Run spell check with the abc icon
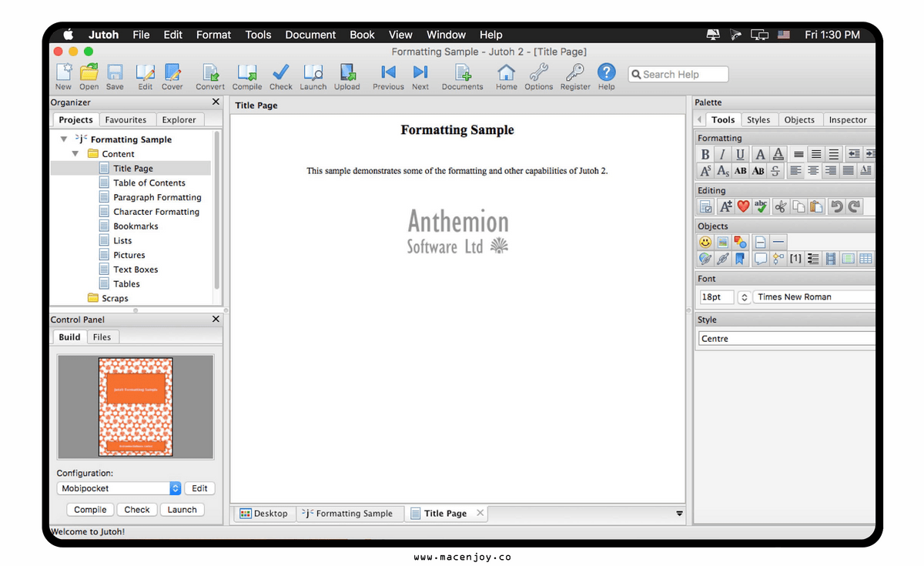 pos(761,206)
